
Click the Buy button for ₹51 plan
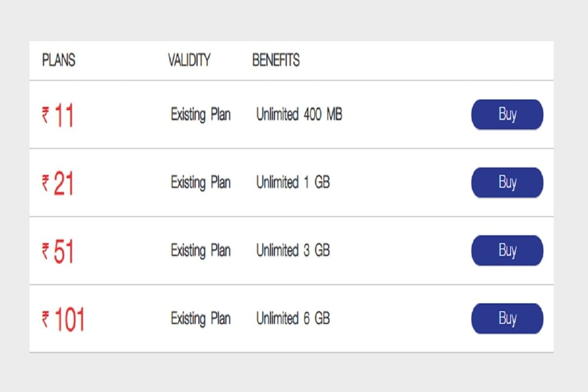(507, 250)
